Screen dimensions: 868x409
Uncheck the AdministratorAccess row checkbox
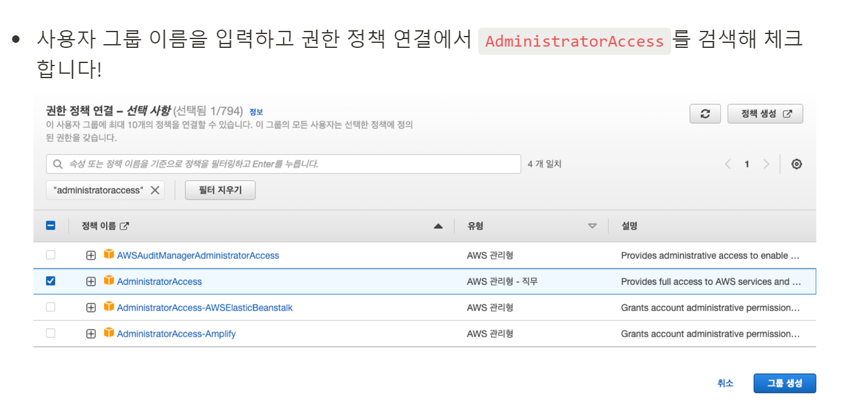[50, 281]
